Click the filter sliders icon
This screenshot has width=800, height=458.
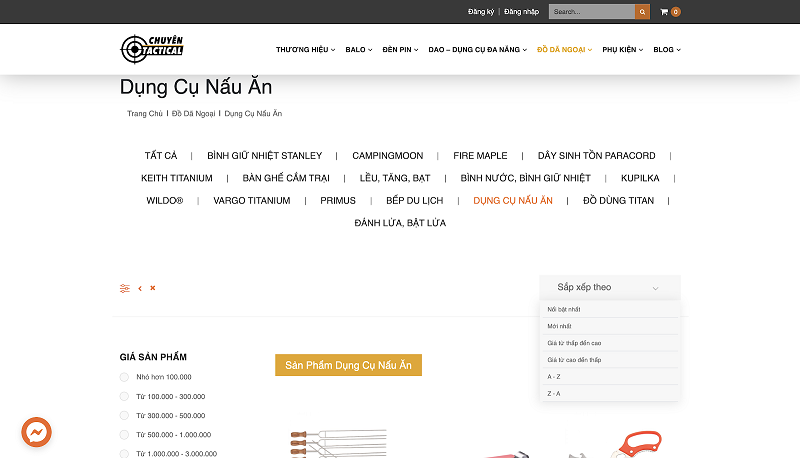point(124,289)
